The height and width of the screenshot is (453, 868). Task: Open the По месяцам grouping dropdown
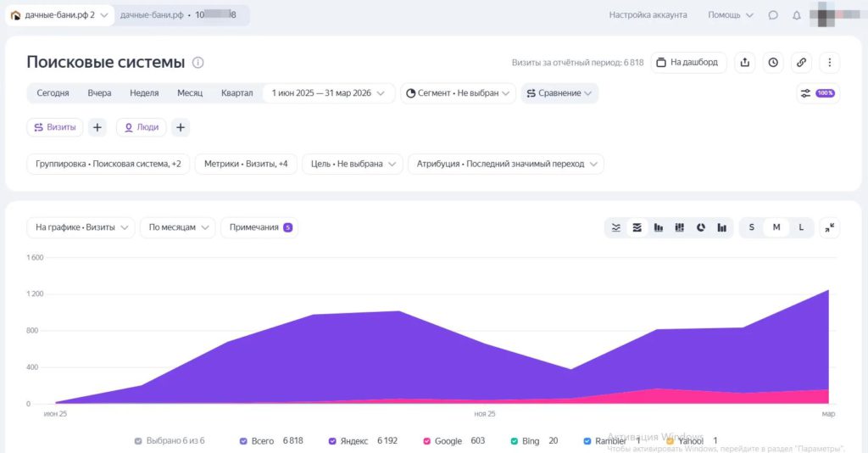(178, 227)
